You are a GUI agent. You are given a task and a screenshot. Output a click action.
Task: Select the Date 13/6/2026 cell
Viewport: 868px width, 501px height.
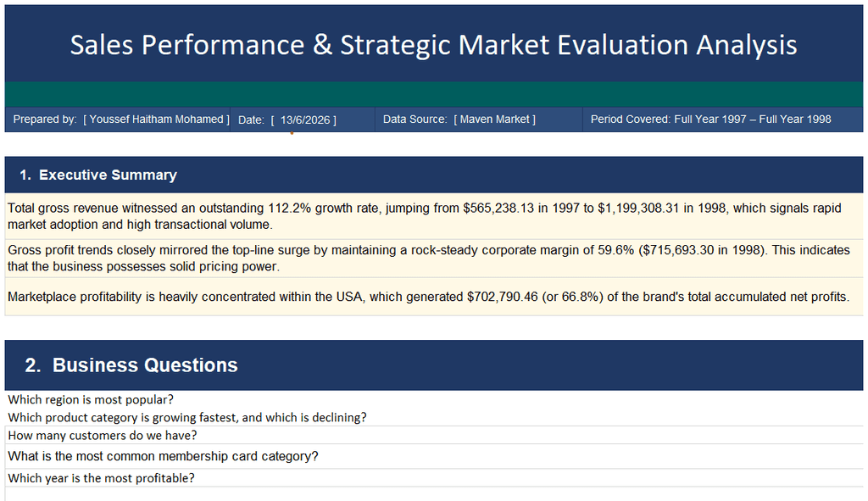303,120
